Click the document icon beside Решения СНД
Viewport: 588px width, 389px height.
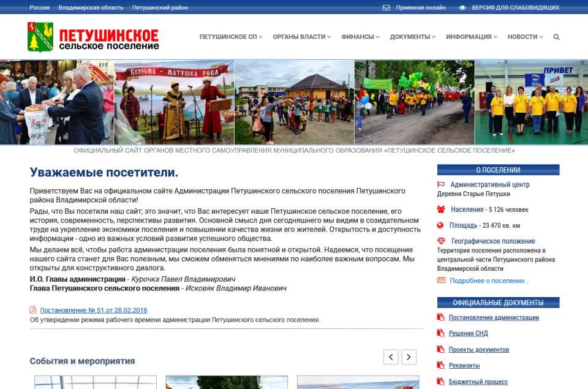click(x=440, y=333)
